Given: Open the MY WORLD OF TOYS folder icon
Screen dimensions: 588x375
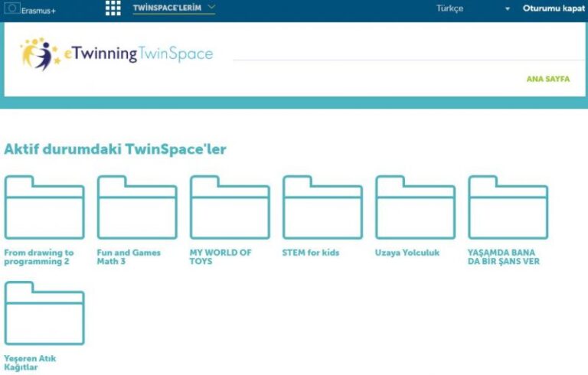Looking at the screenshot, I should (x=230, y=207).
